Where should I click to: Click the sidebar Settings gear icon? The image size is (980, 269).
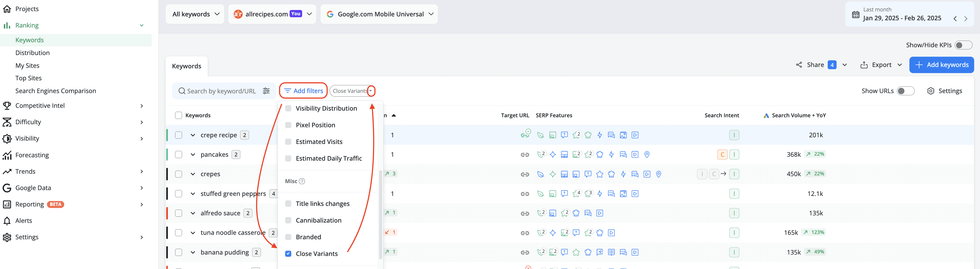7,237
